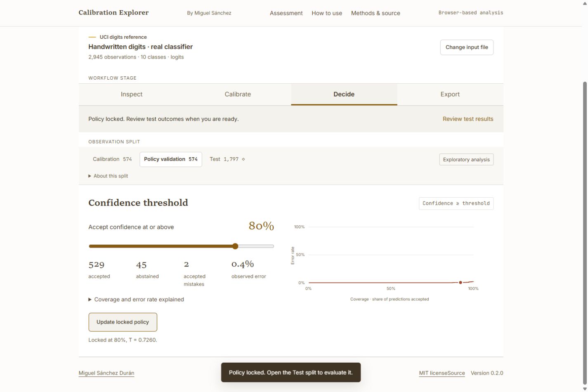Viewport: 588px width, 392px height.
Task: Open the Calibrate workflow stage
Action: pyautogui.click(x=238, y=94)
